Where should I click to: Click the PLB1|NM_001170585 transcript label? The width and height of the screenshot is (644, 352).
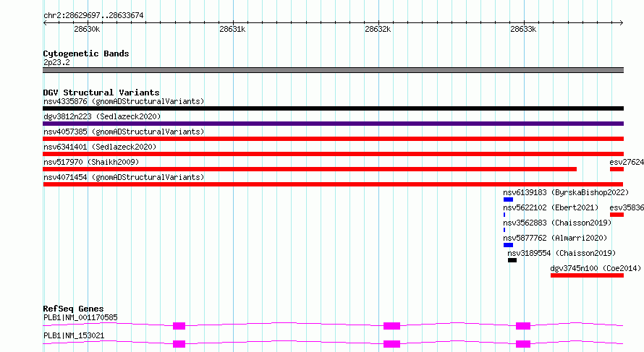(80, 317)
